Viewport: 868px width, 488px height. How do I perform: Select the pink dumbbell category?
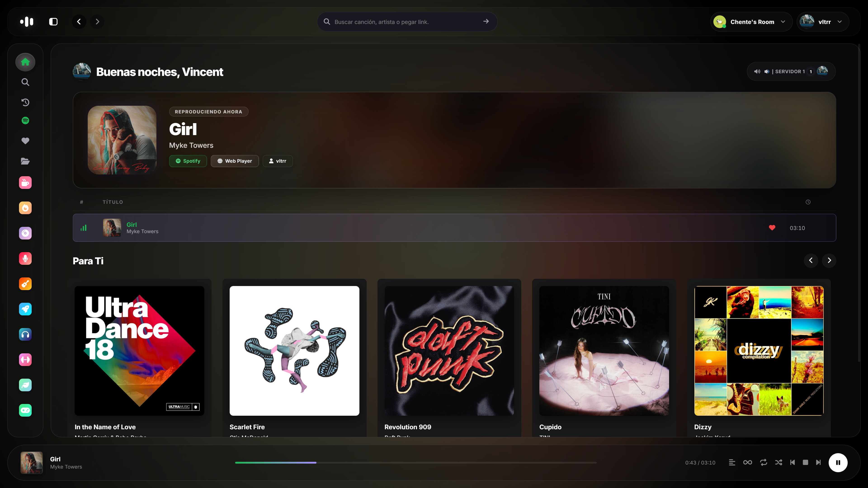pyautogui.click(x=25, y=360)
